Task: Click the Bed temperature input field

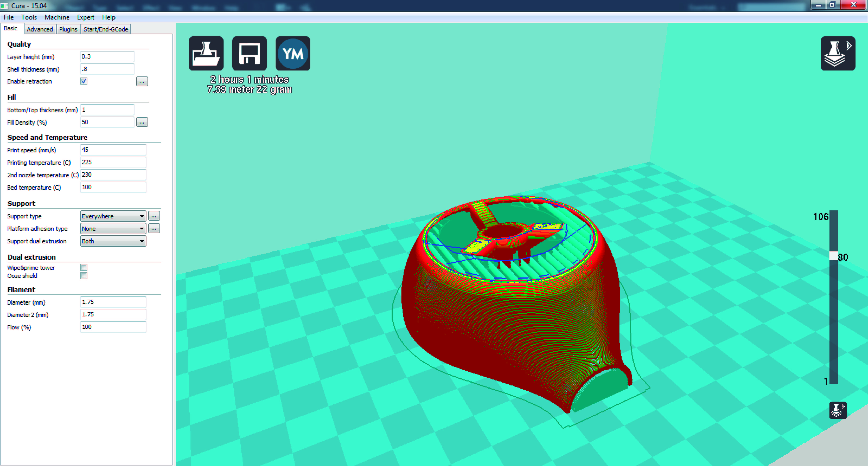Action: [x=113, y=187]
